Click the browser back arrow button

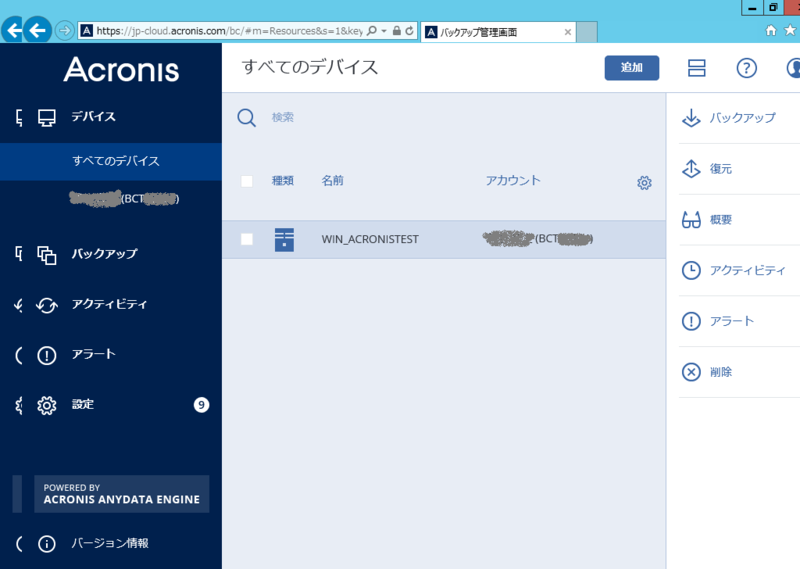point(37,31)
